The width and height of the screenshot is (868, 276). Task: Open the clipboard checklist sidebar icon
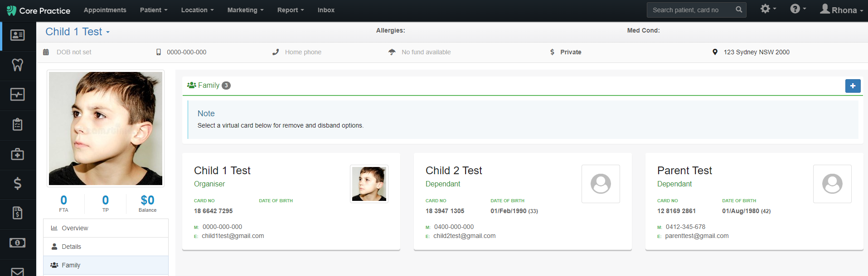(x=18, y=124)
